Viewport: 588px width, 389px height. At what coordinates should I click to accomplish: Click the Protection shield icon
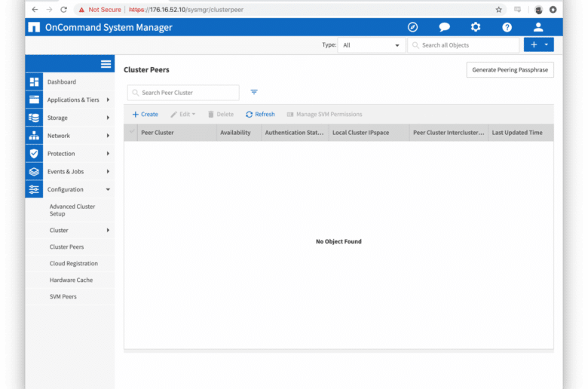point(34,154)
